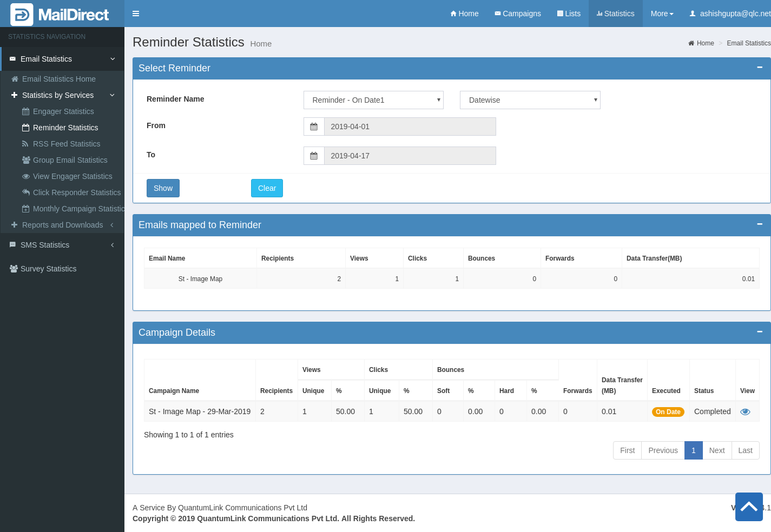Click the Show button
771x532 pixels.
(163, 188)
